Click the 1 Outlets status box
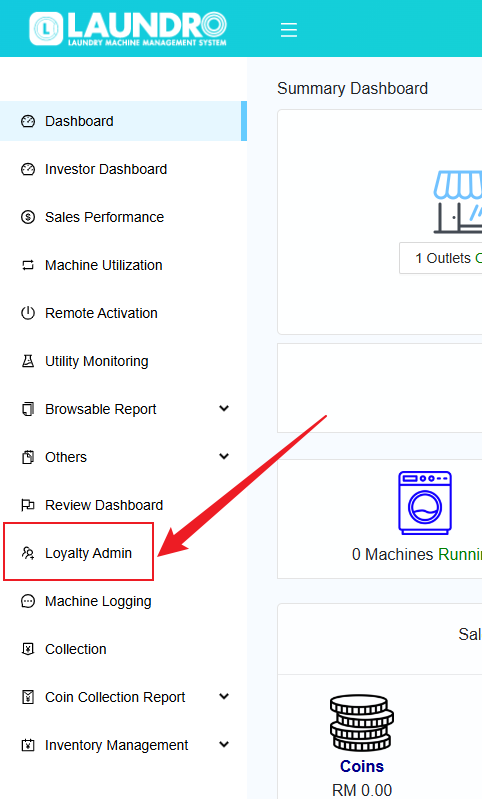This screenshot has width=482, height=799. (x=441, y=258)
